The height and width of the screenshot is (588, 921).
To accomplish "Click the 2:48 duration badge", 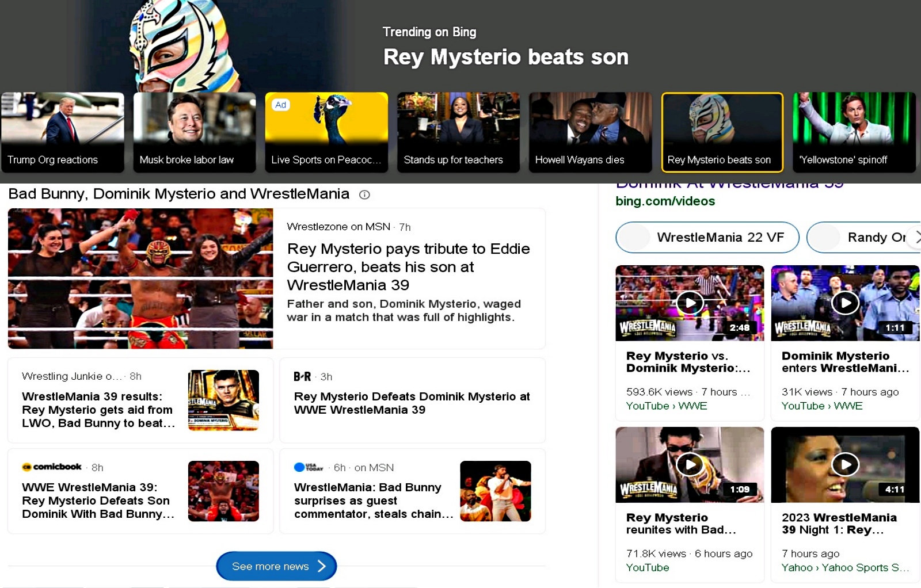I will click(x=739, y=328).
